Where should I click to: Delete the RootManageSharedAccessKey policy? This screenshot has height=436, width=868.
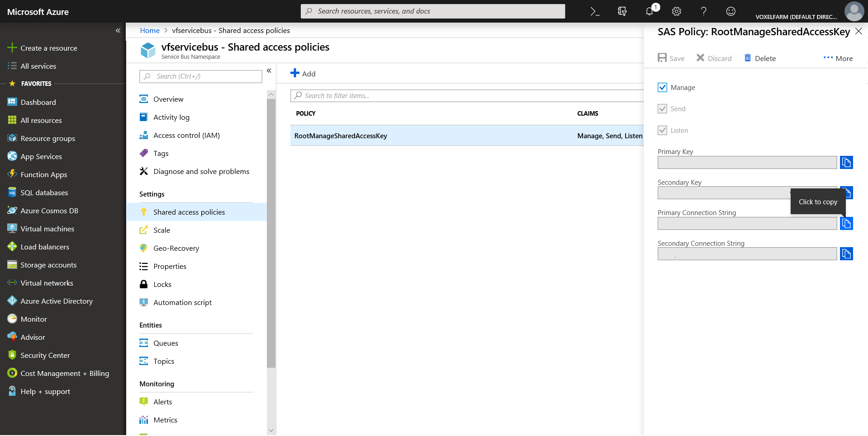(x=760, y=58)
